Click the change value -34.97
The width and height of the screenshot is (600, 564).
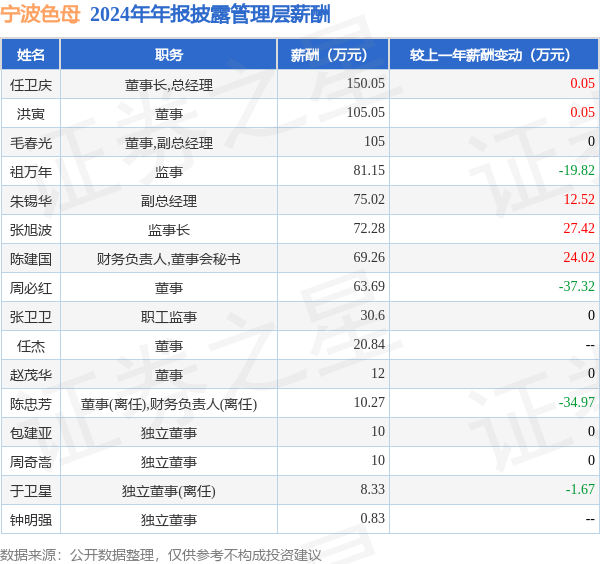click(x=576, y=403)
